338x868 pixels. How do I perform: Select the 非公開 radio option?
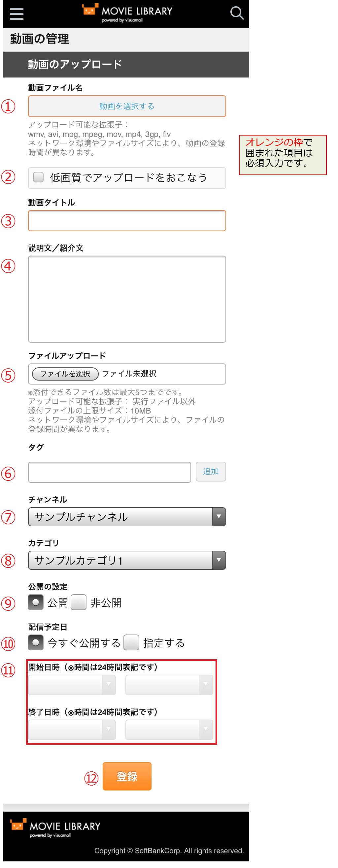point(79,602)
